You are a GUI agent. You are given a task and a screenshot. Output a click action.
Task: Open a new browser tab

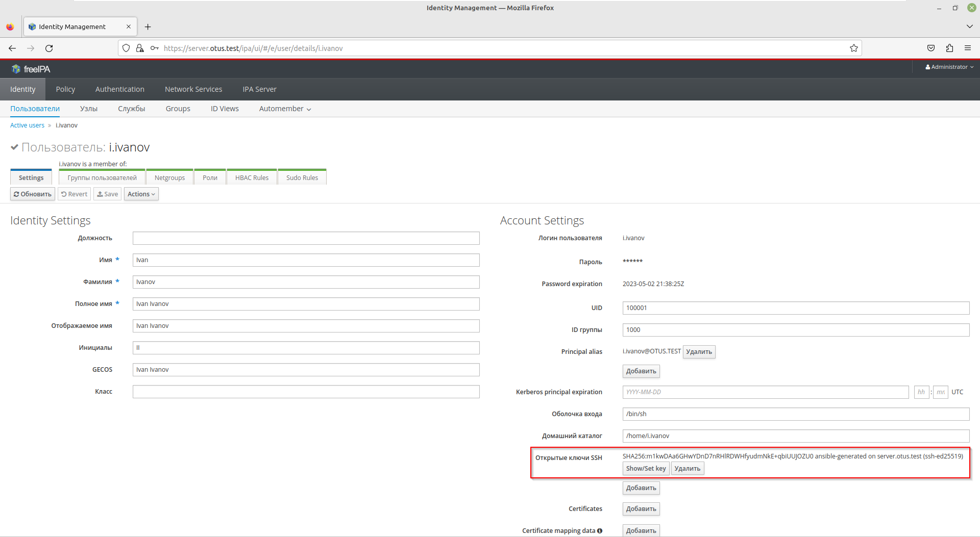(148, 27)
